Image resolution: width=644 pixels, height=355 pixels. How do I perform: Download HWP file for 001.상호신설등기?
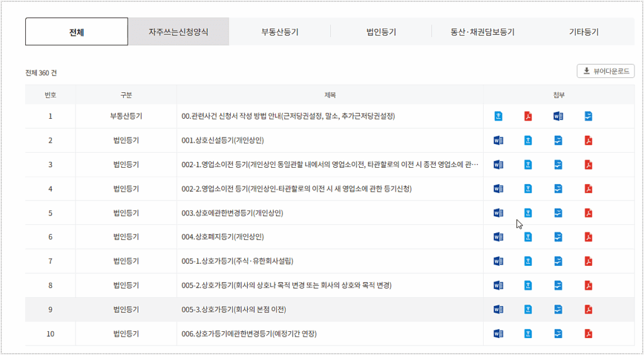click(528, 141)
